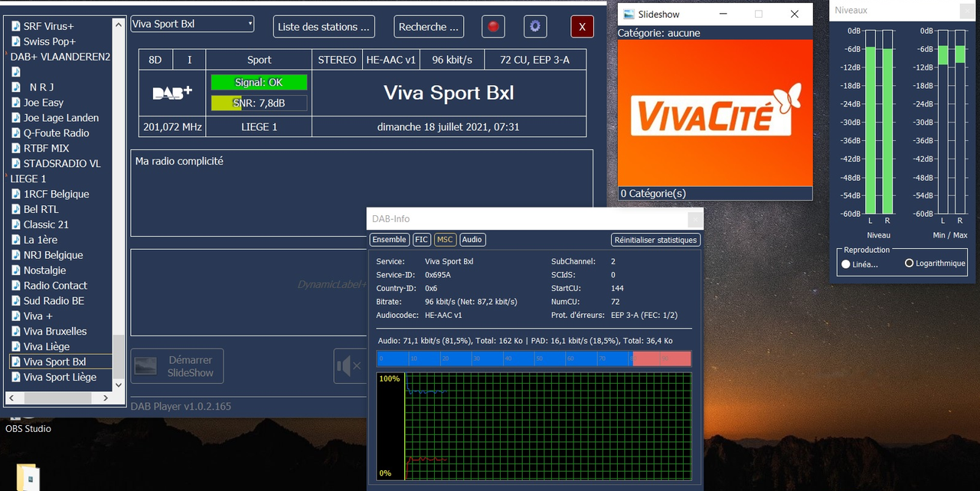Click the note icon beside Swiss Pop+
Image resolution: width=980 pixels, height=491 pixels.
click(15, 41)
